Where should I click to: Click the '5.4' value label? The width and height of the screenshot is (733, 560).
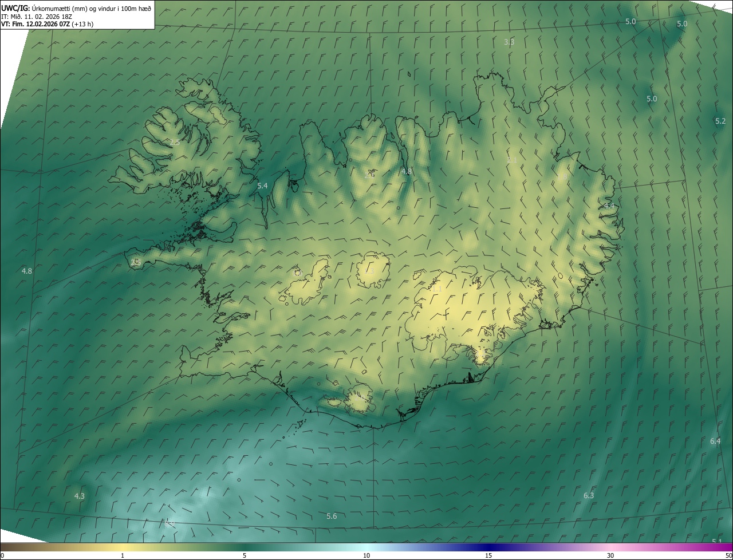point(262,186)
